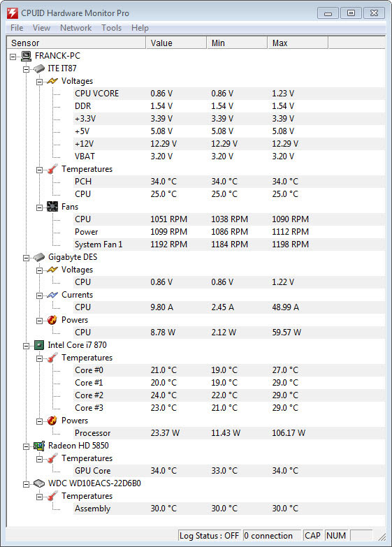Select the Power fan row
The height and width of the screenshot is (547, 392).
coord(229,232)
